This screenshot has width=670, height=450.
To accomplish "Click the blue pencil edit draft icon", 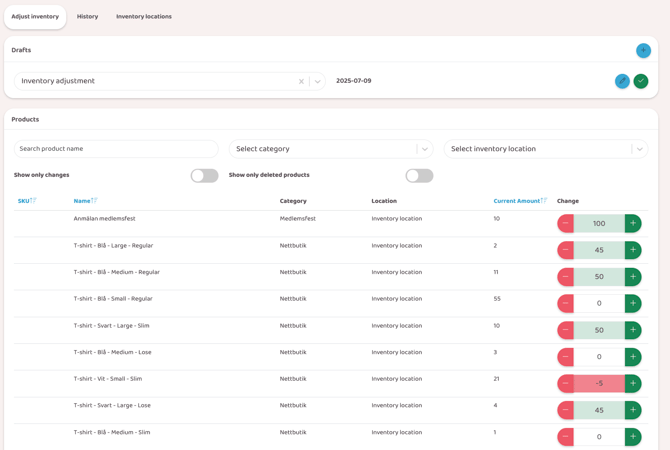I will click(622, 81).
